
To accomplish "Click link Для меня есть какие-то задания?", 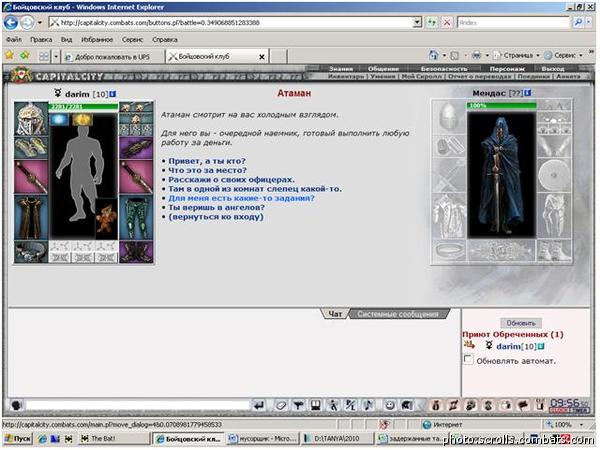I will coord(241,198).
